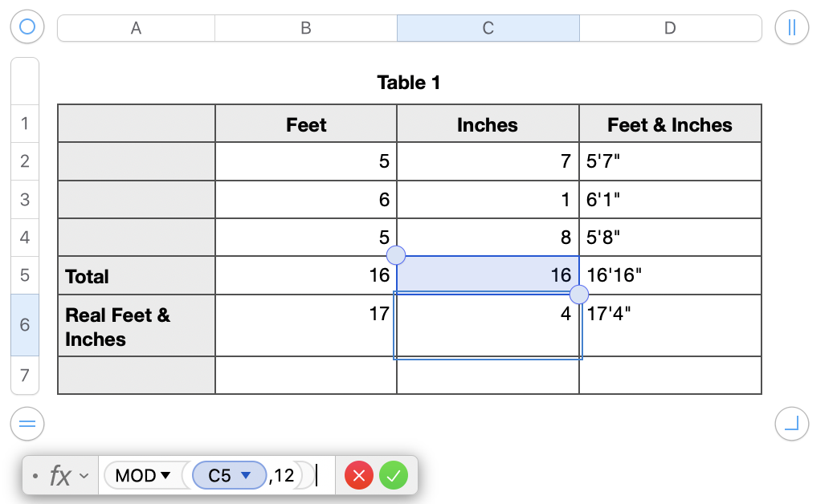Click the table resize corner handle
The image size is (837, 504).
click(x=792, y=423)
